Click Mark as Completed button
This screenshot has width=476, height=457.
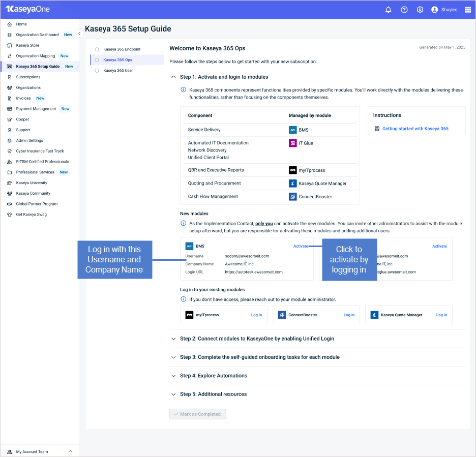(x=198, y=414)
